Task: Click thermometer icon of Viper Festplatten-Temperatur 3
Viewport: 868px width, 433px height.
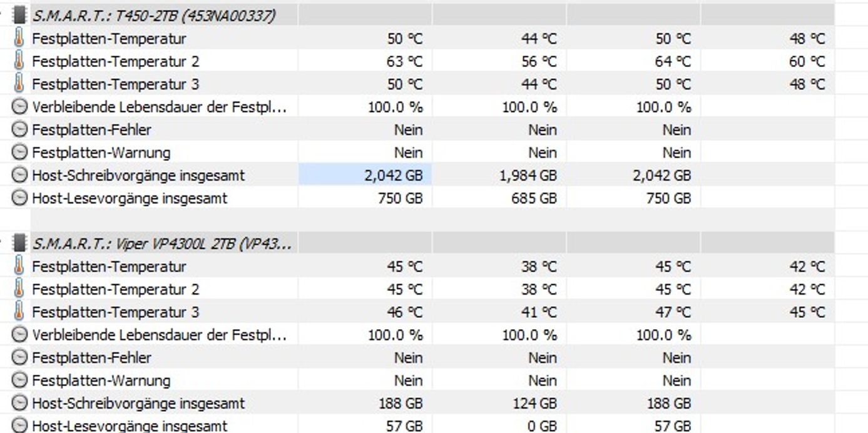Action: point(19,312)
